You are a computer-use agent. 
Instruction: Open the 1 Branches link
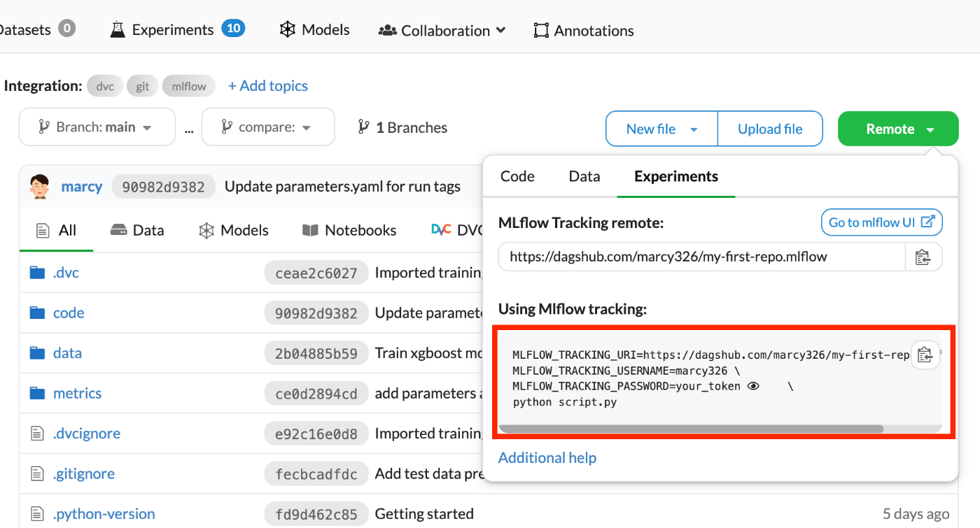403,127
